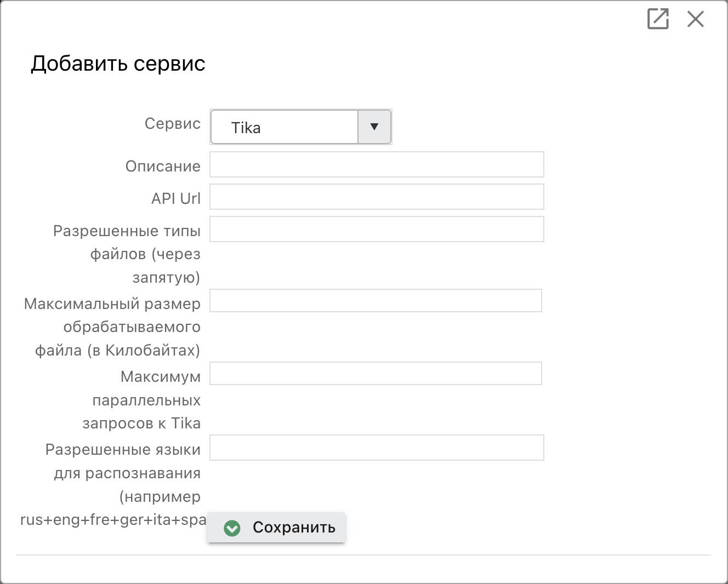Open dialog in new window icon
This screenshot has width=728, height=584.
point(658,19)
